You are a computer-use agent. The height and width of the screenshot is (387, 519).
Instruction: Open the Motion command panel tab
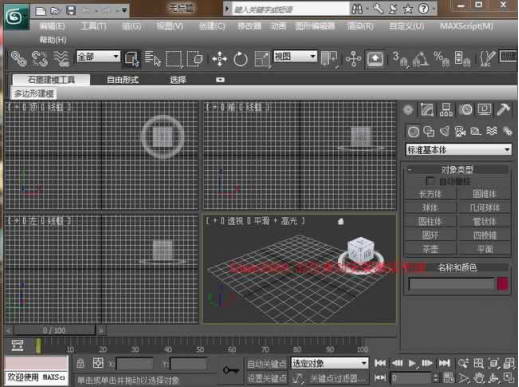pos(466,110)
